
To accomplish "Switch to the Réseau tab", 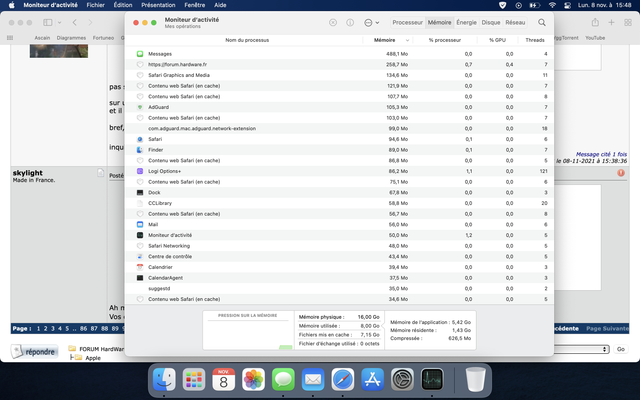I will [515, 22].
